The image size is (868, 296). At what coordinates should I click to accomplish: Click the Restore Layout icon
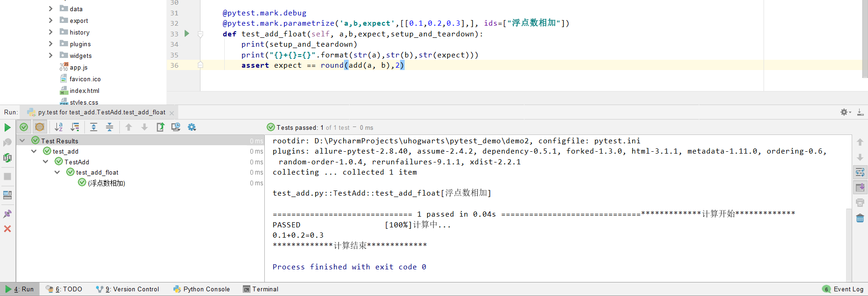click(x=7, y=195)
